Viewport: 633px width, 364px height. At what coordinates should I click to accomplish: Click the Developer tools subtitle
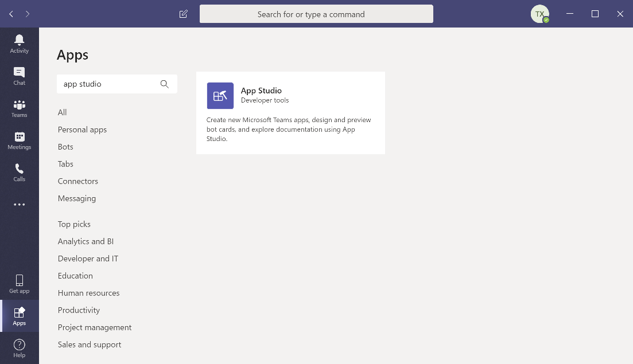click(x=265, y=100)
